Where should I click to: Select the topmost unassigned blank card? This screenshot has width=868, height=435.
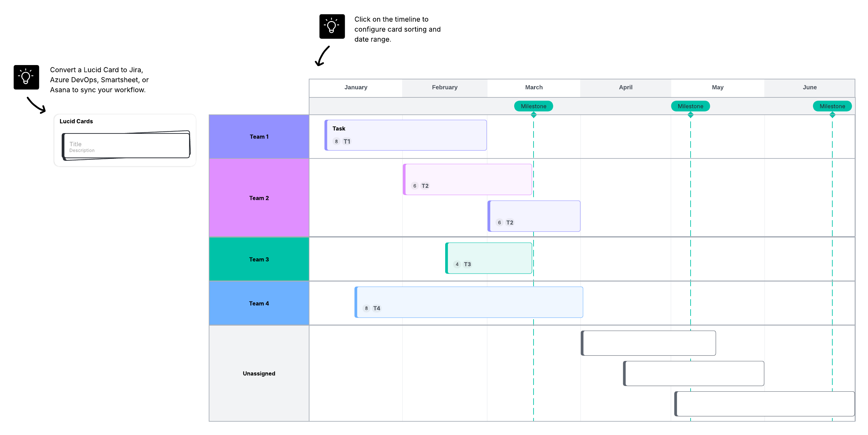(x=648, y=343)
